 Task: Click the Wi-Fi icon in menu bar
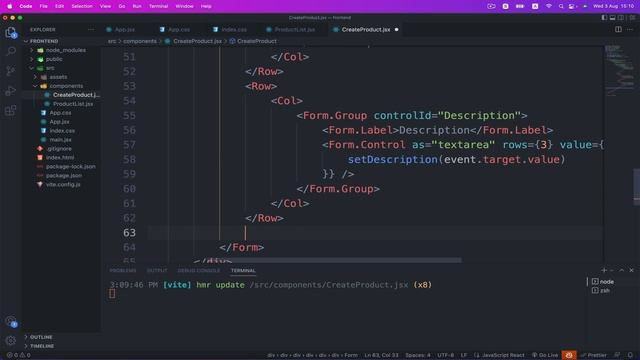[549, 6]
